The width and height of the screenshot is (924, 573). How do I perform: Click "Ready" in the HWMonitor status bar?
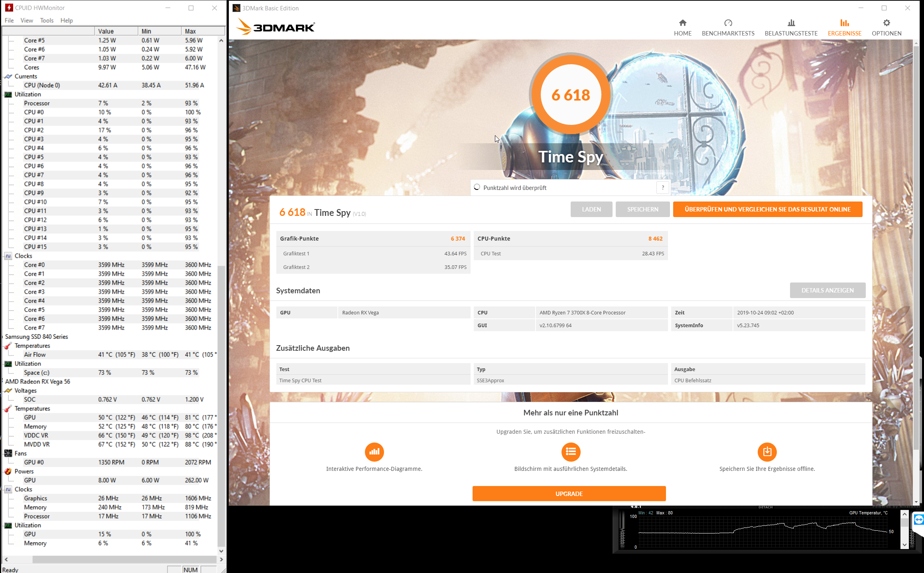[10, 569]
